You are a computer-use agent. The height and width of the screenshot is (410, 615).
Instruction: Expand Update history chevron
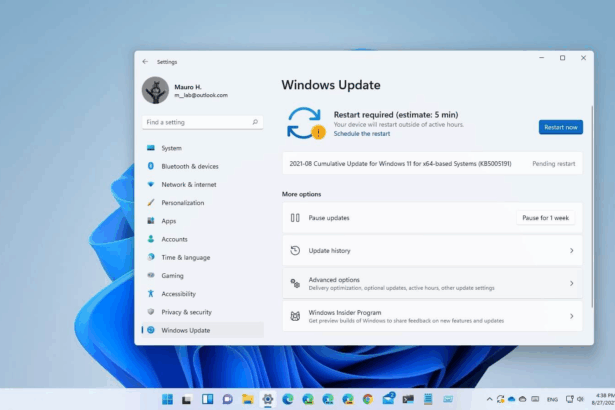(571, 250)
